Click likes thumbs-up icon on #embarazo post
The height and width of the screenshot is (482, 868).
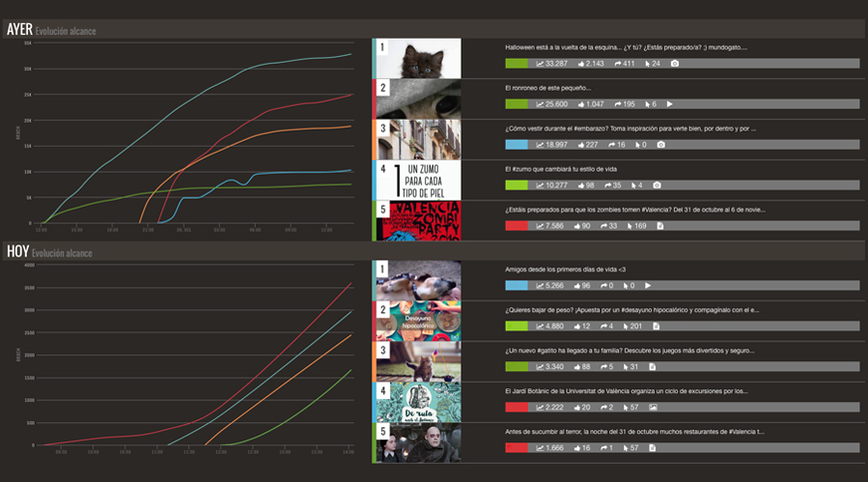coord(582,145)
